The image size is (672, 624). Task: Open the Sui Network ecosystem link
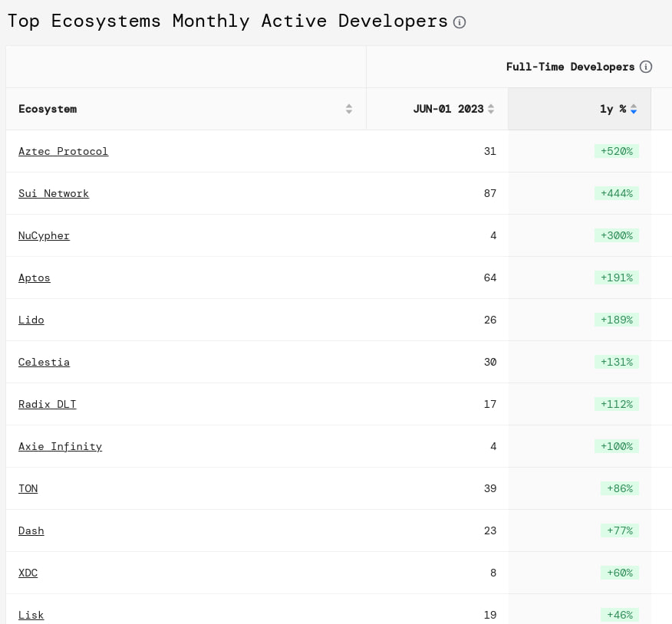click(x=54, y=193)
